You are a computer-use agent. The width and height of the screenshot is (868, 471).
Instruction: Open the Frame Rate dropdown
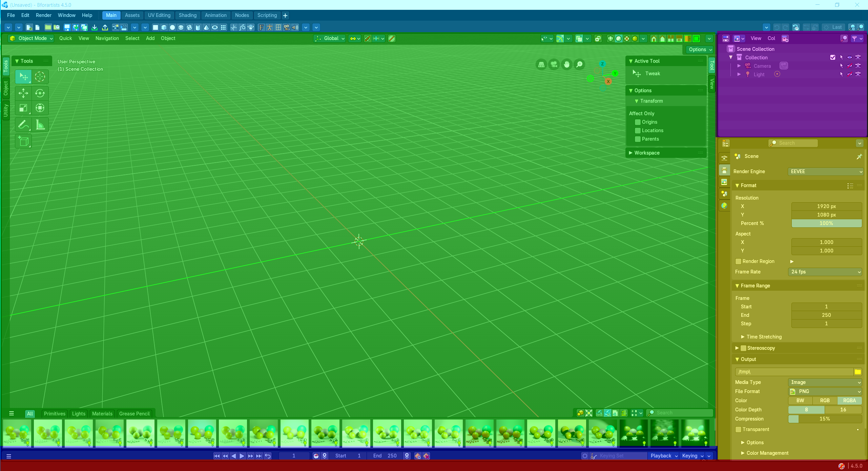coord(825,272)
